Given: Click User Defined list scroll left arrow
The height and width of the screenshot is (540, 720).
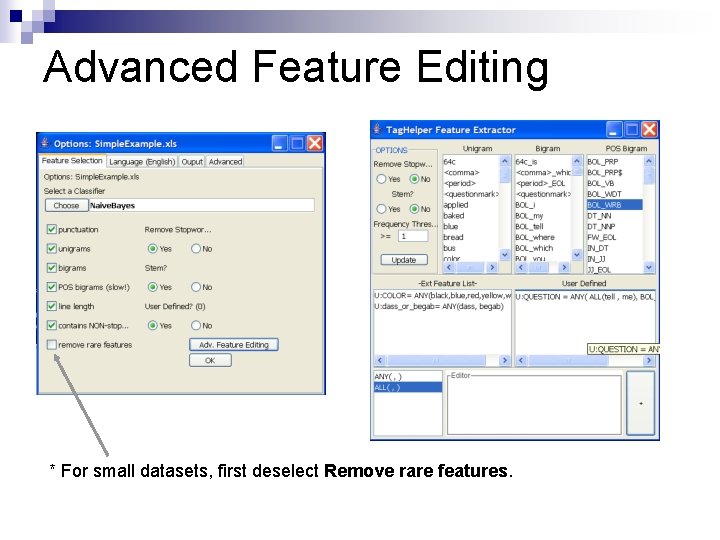Looking at the screenshot, I should click(521, 360).
